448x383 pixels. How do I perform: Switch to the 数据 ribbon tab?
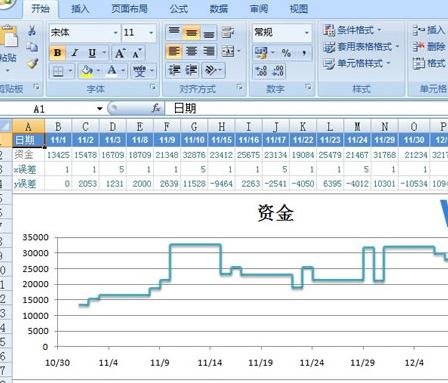(219, 9)
